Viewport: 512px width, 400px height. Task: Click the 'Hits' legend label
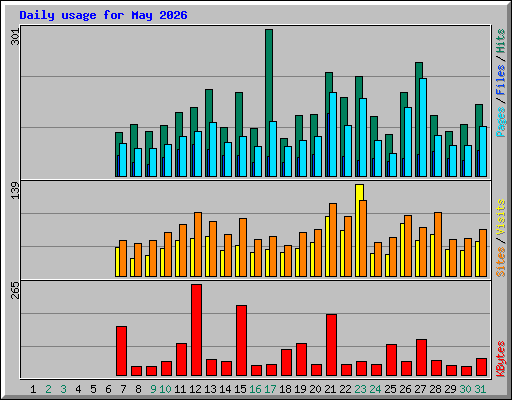(x=501, y=41)
